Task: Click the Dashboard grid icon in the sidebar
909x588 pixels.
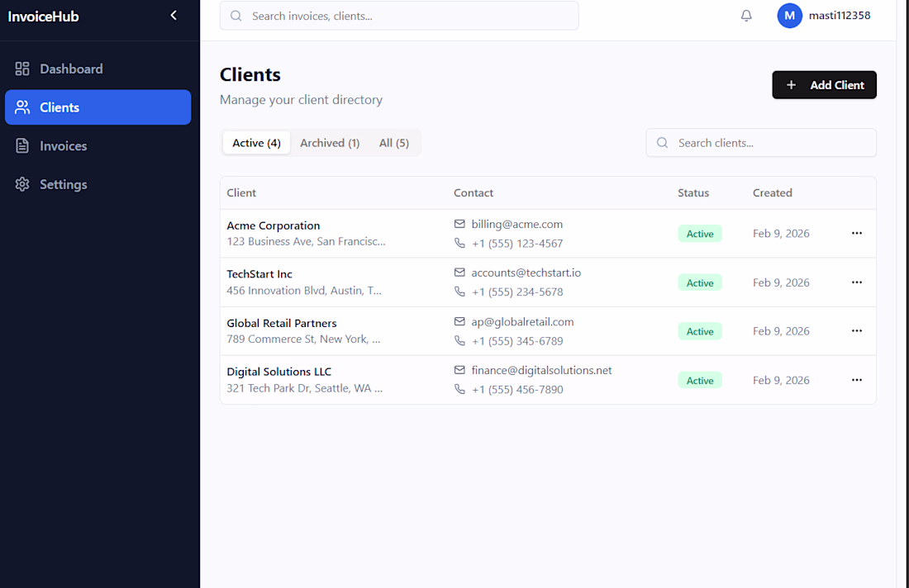Action: coord(22,69)
